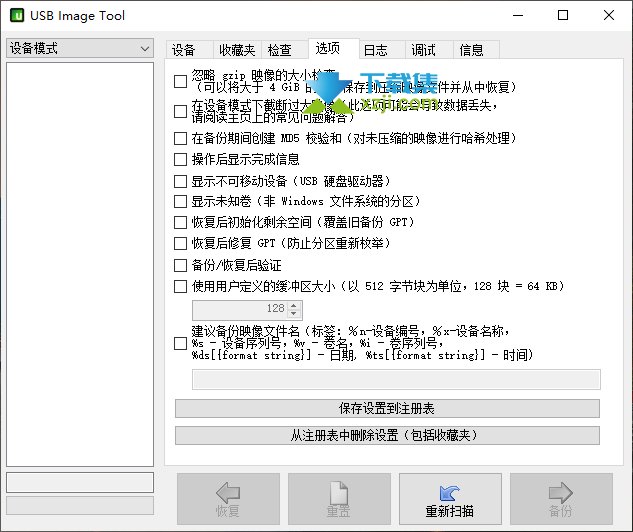This screenshot has height=532, width=633.
Task: Enable MD5 checksum creation during backup
Action: [x=180, y=138]
